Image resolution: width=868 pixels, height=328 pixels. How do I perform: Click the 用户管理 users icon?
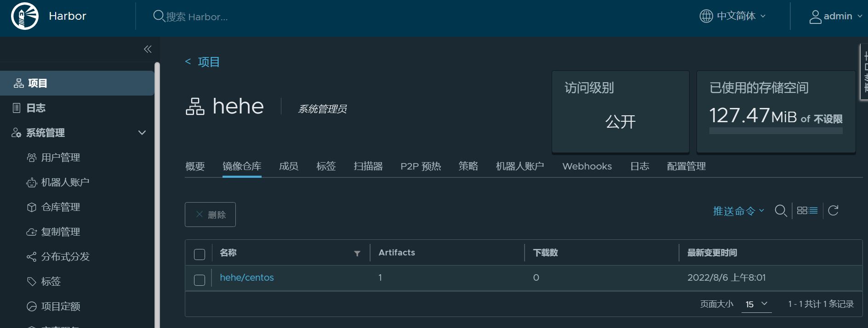pos(32,158)
